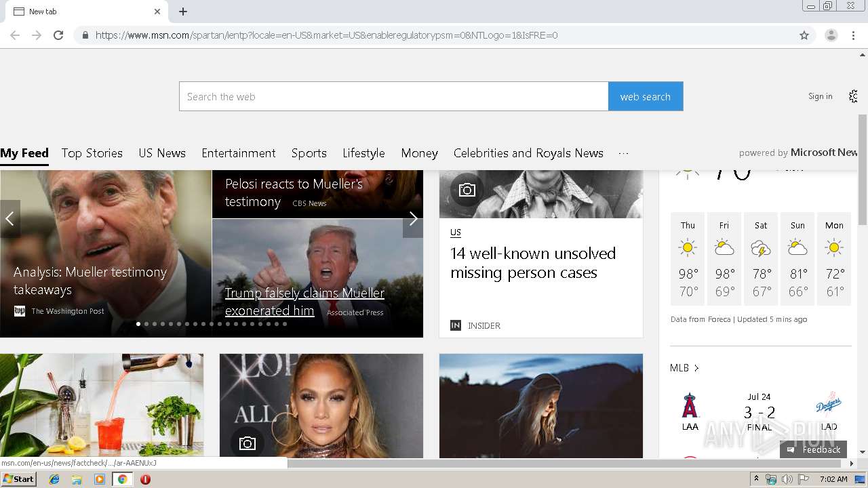This screenshot has height=488, width=868.
Task: Open camera gallery icon on Jennifer Lopez photo
Action: [248, 444]
